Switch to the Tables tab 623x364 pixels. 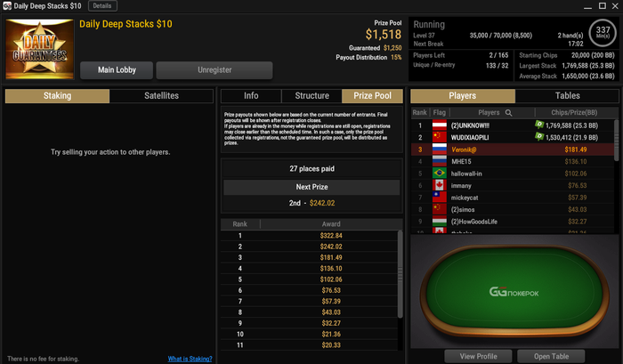pyautogui.click(x=567, y=96)
